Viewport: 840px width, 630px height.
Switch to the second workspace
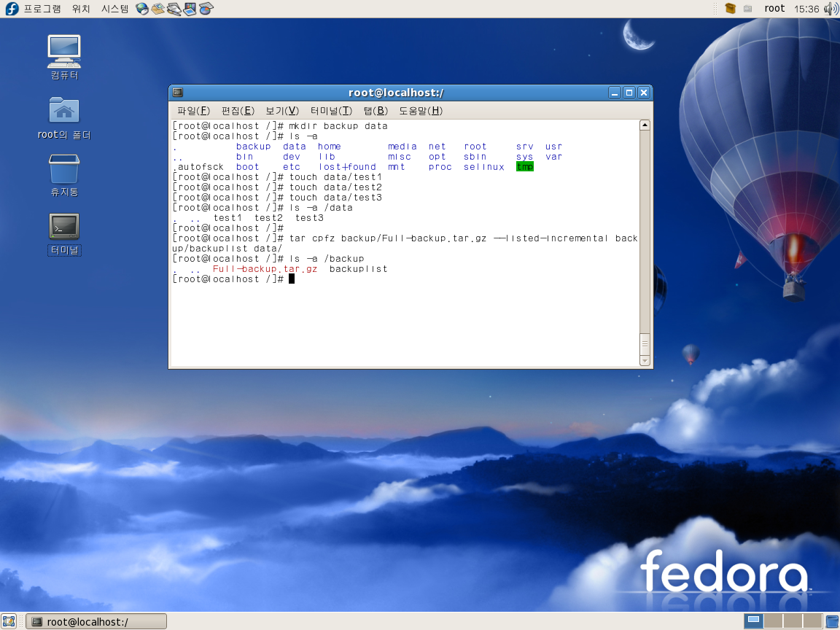[773, 621]
